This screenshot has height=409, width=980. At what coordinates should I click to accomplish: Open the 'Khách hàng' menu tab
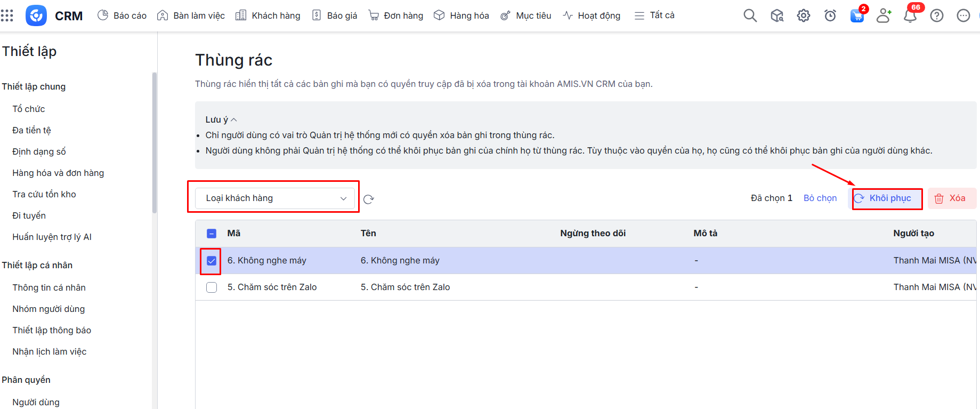click(x=268, y=15)
